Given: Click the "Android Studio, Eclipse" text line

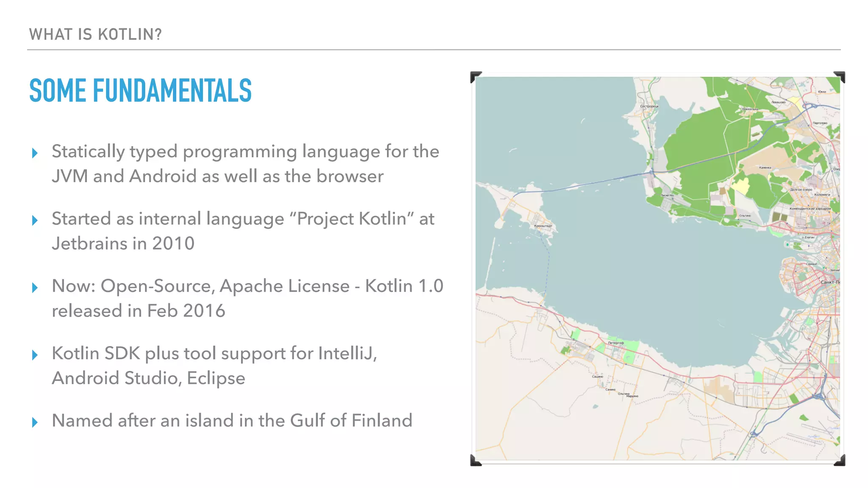Looking at the screenshot, I should click(x=148, y=378).
